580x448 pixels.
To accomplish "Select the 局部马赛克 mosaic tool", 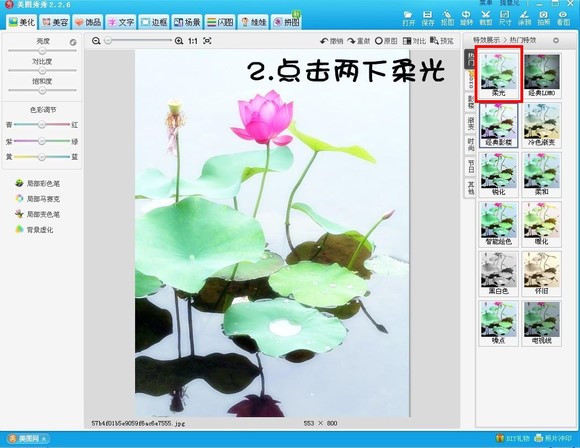I will coord(37,199).
